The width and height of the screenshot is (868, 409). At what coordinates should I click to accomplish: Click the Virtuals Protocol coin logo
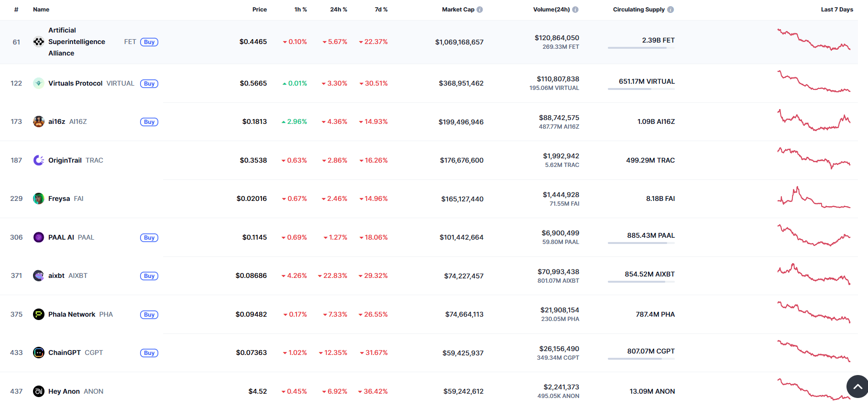[x=38, y=83]
